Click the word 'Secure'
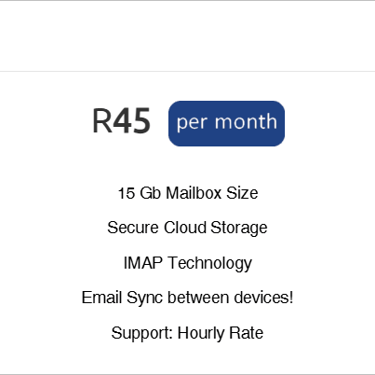 [x=133, y=227]
